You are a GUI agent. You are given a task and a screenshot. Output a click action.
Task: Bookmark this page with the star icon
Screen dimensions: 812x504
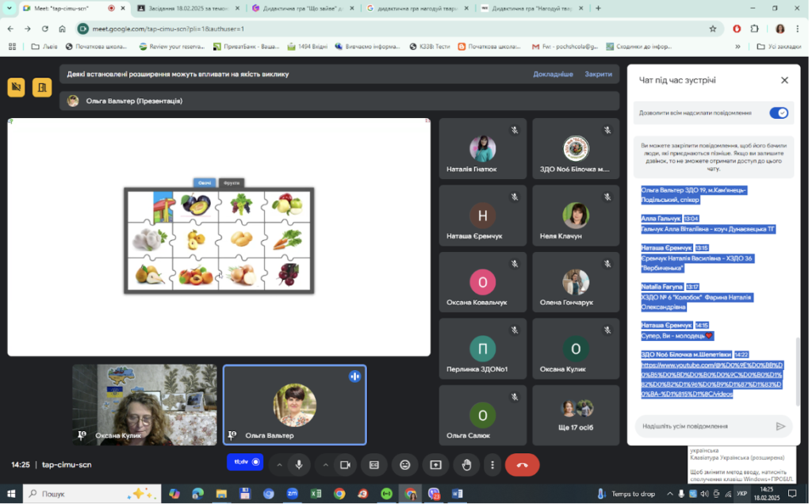coord(713,29)
